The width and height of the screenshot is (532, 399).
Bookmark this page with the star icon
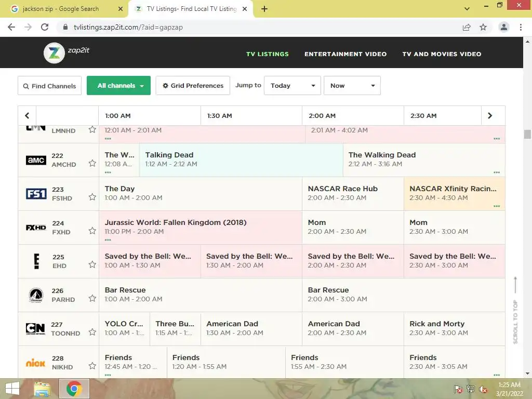point(483,27)
